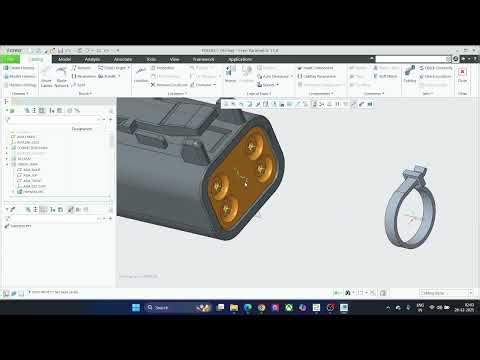Select ASM_RIGHT datum plane in tree

tap(29, 170)
